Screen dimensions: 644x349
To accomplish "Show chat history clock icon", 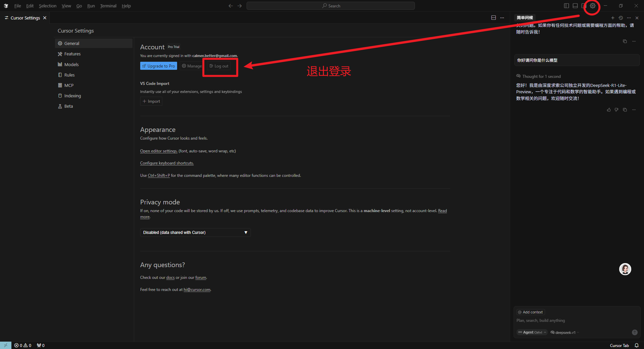I will point(621,18).
